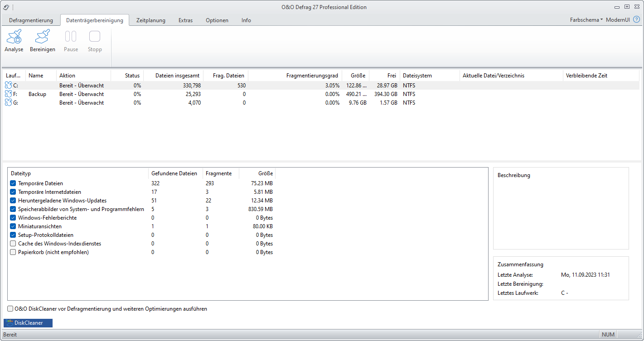Sort file types by Dateityp header

(x=78, y=173)
